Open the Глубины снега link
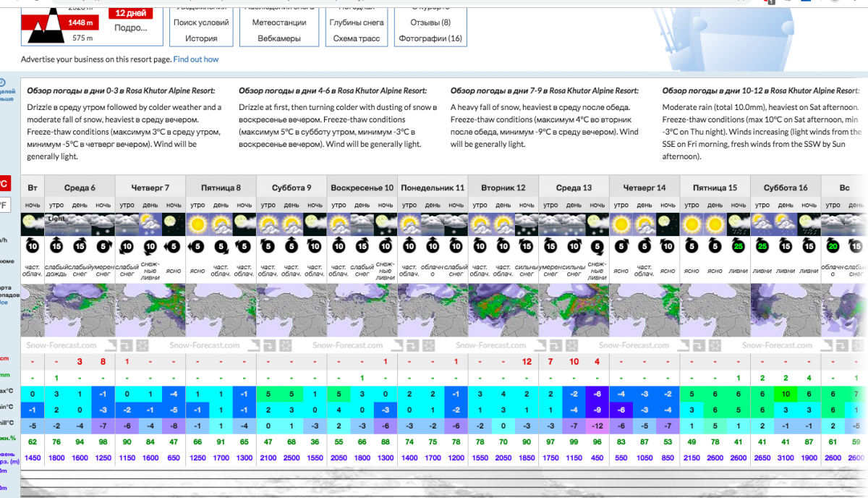The image size is (868, 498). point(357,22)
